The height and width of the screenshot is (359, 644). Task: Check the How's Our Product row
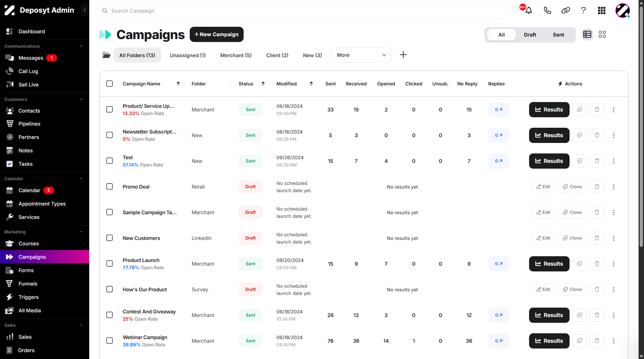[x=110, y=289]
